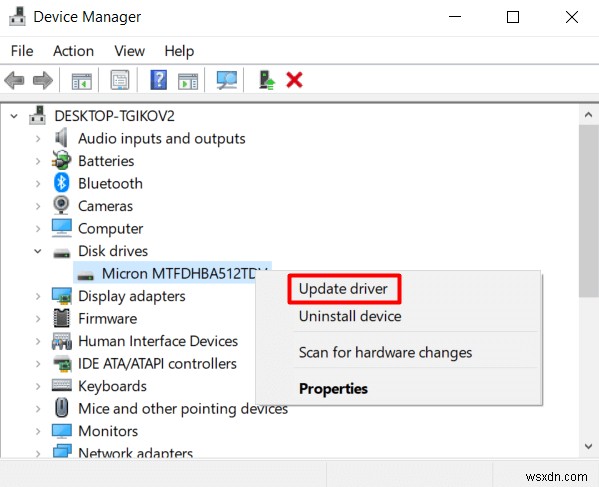Expand Mice and other pointing devices
599x487 pixels.
[38, 409]
